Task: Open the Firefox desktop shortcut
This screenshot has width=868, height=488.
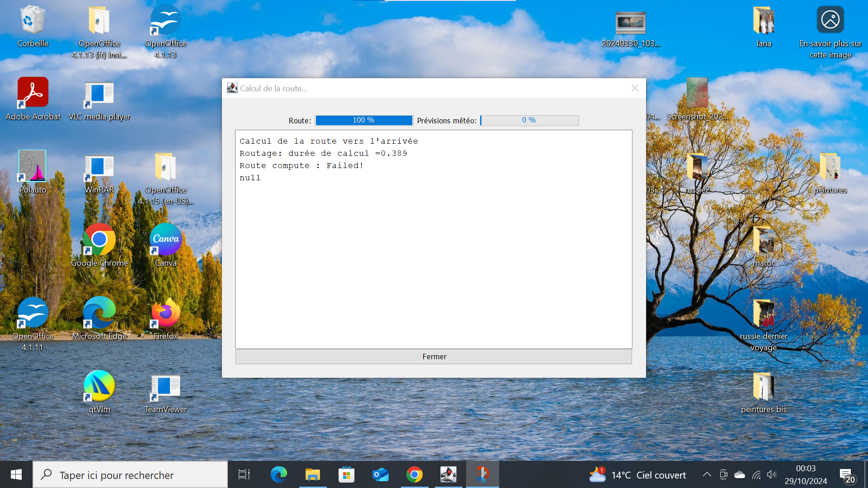Action: [165, 319]
